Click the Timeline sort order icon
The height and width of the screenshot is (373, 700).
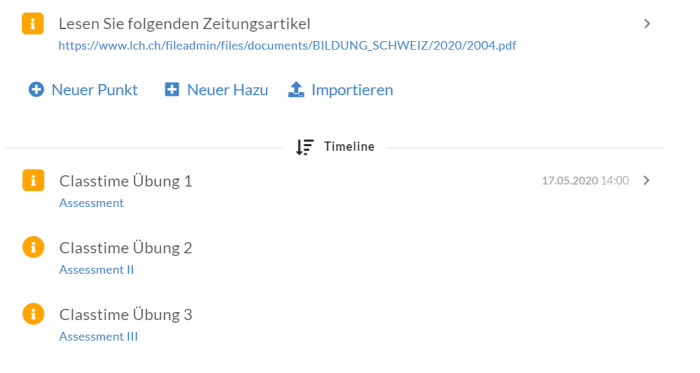(x=305, y=147)
